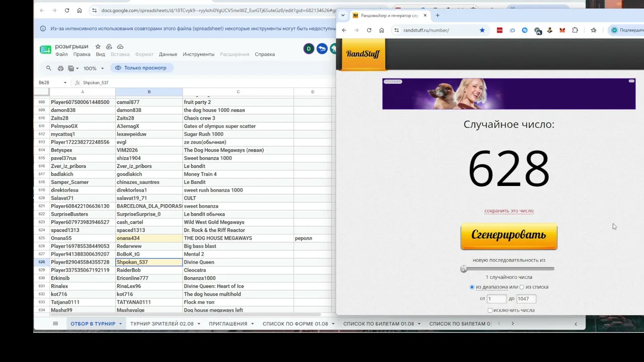Image resolution: width=644 pixels, height=362 pixels.
Task: Click the 'до' field showing 1047
Action: [526, 299]
